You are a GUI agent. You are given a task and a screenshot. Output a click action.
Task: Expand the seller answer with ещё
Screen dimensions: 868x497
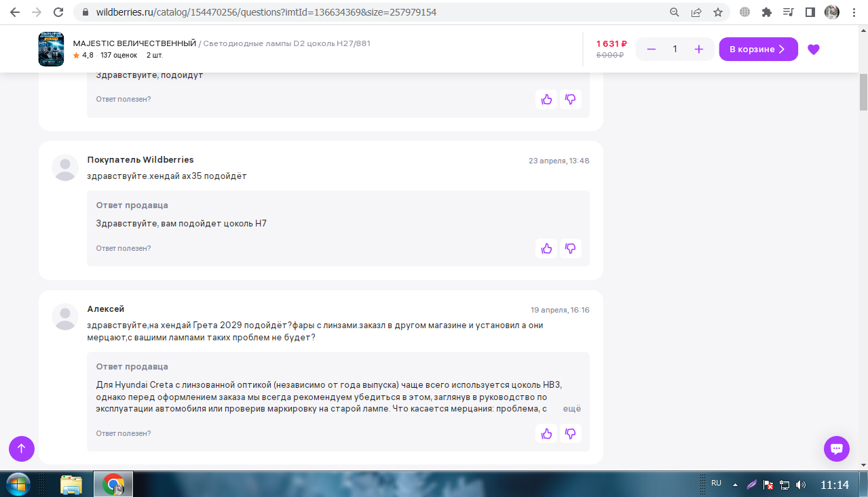pos(572,409)
